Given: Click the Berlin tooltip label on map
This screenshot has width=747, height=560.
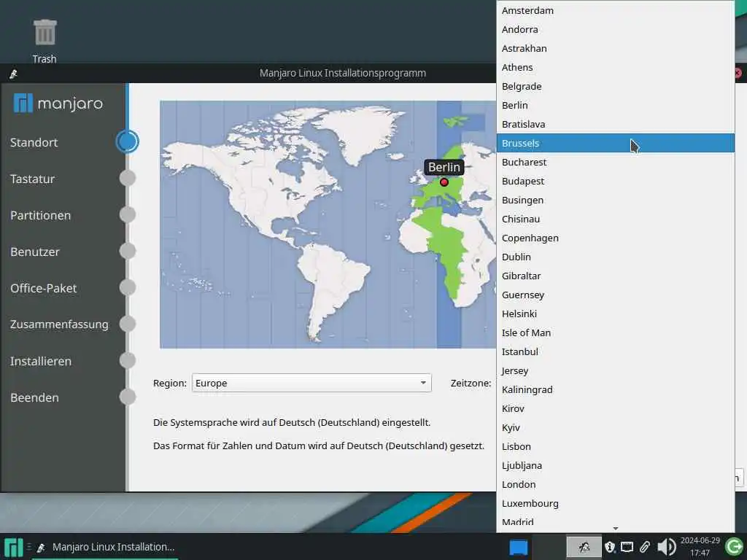Looking at the screenshot, I should pyautogui.click(x=444, y=167).
